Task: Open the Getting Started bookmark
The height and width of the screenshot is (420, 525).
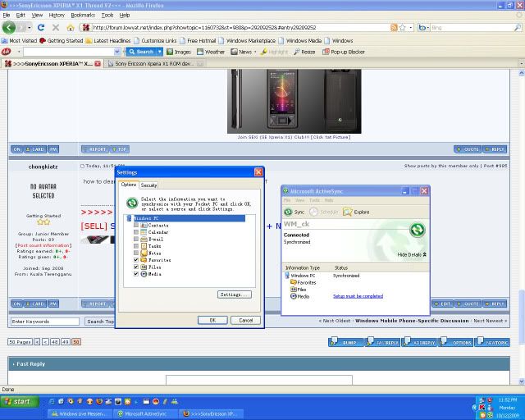Action: pos(62,40)
